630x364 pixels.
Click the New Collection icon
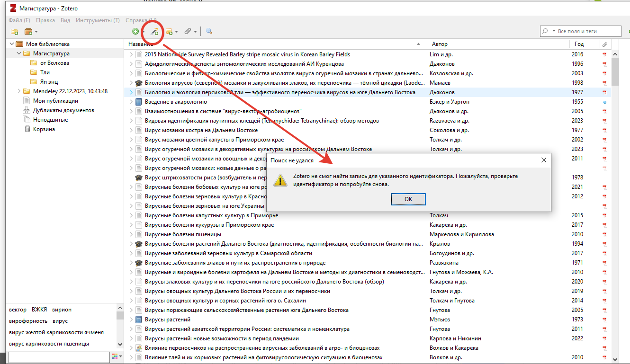13,31
